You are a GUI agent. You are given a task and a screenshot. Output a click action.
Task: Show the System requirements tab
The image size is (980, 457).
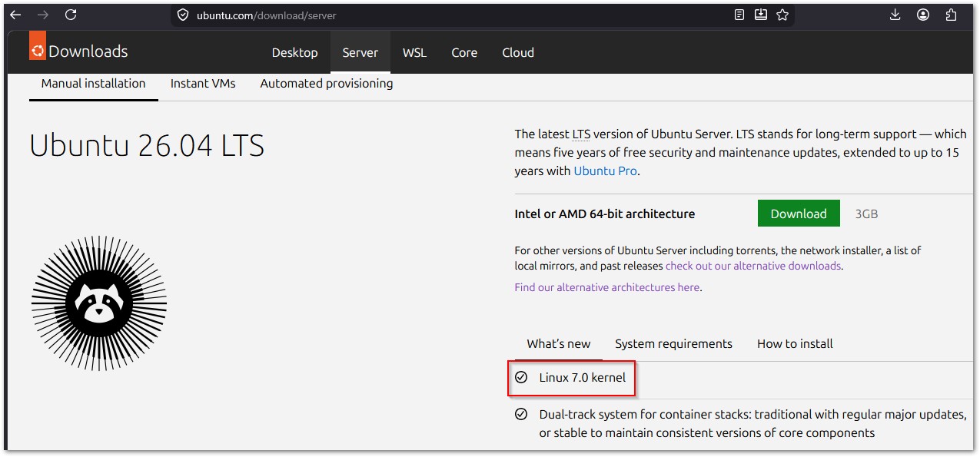(x=673, y=344)
